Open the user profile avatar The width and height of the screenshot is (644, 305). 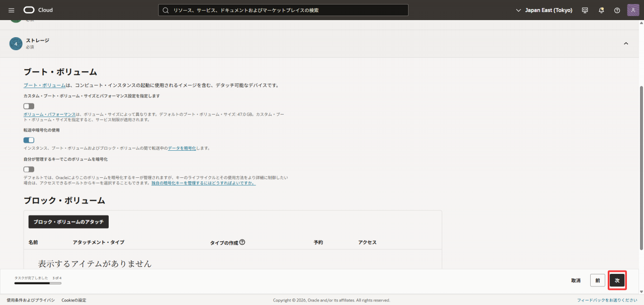(x=633, y=10)
